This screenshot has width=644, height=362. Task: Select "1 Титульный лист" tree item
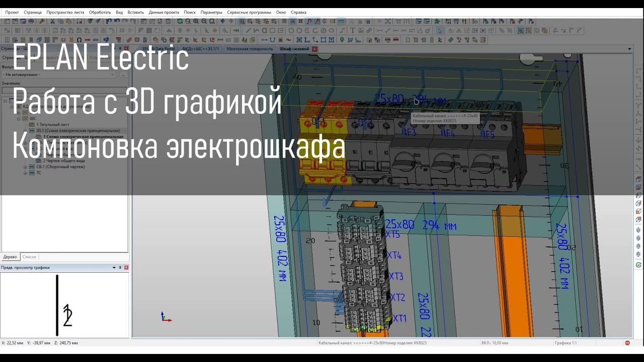click(x=52, y=125)
